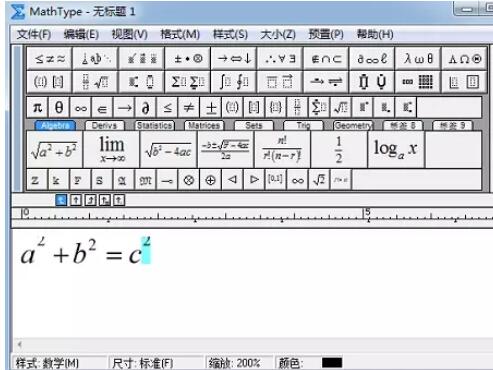Open the set theory symbols palette (∈ ∩ ⊂)
The image size is (493, 370).
tap(326, 59)
